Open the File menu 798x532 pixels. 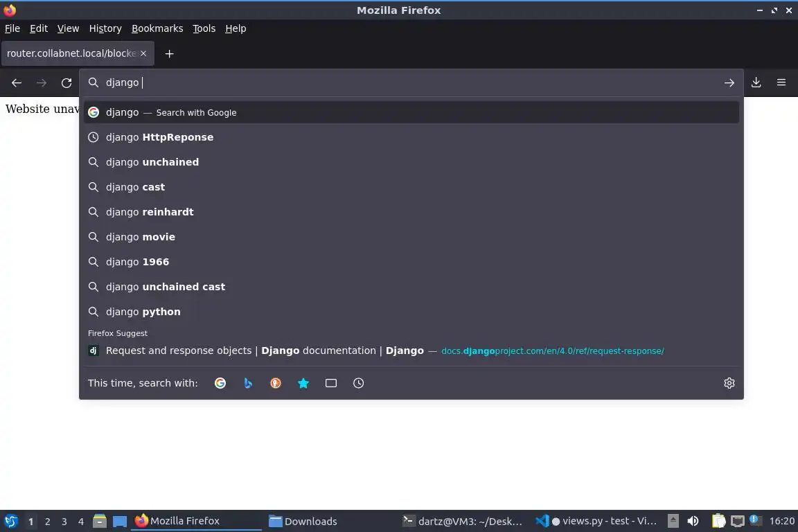(12, 28)
